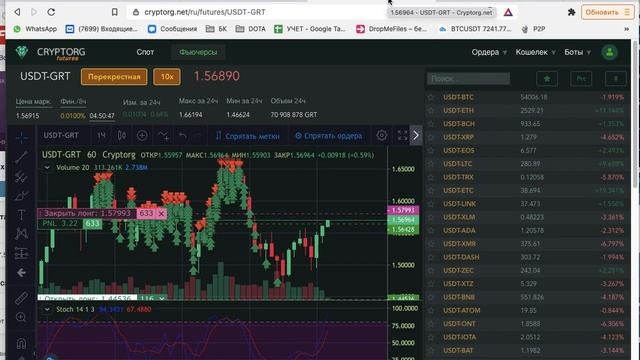This screenshot has width=640, height=360.
Task: Toggle the magnet mode tool
Action: 21,343
